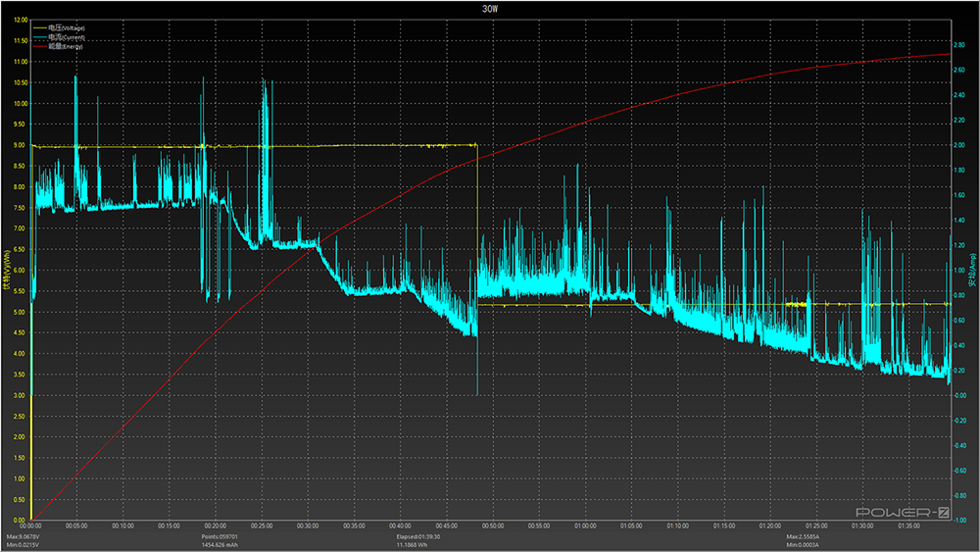The image size is (980, 552).
Task: Toggle the Current legend entry
Action: coord(67,37)
